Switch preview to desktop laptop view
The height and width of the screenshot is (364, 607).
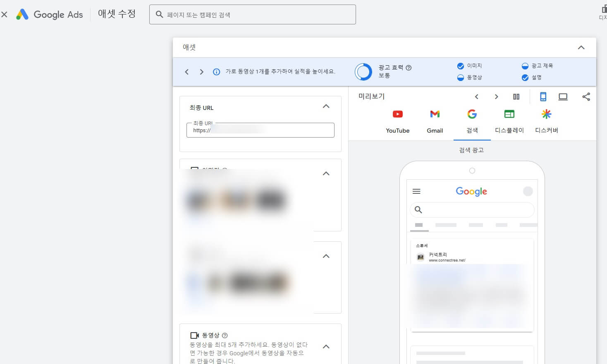tap(563, 97)
